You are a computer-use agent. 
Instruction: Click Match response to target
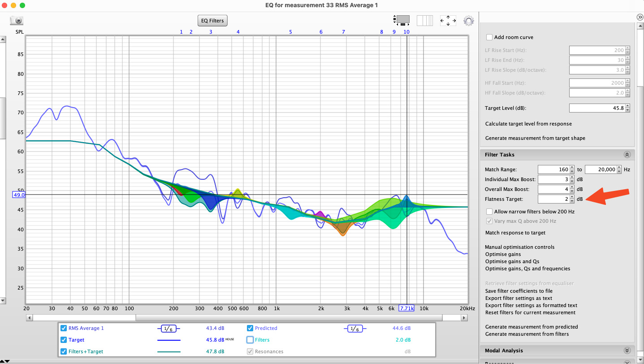coord(515,233)
